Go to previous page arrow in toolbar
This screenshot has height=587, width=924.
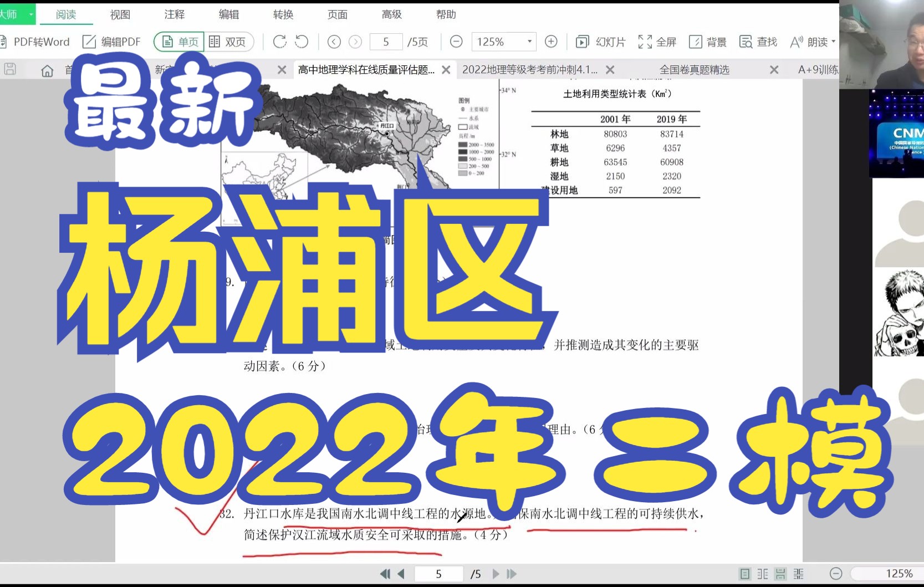[x=334, y=42]
